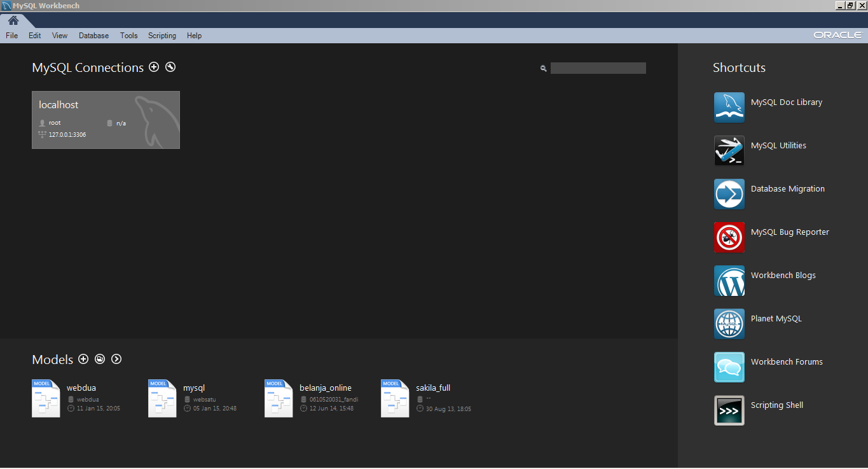This screenshot has width=868, height=469.
Task: Add a new MySQL connection with plus icon
Action: coord(154,67)
